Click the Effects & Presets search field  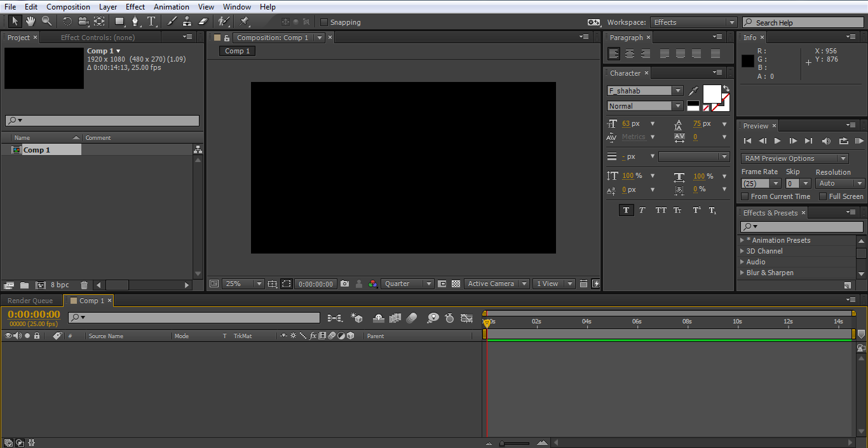tap(802, 227)
